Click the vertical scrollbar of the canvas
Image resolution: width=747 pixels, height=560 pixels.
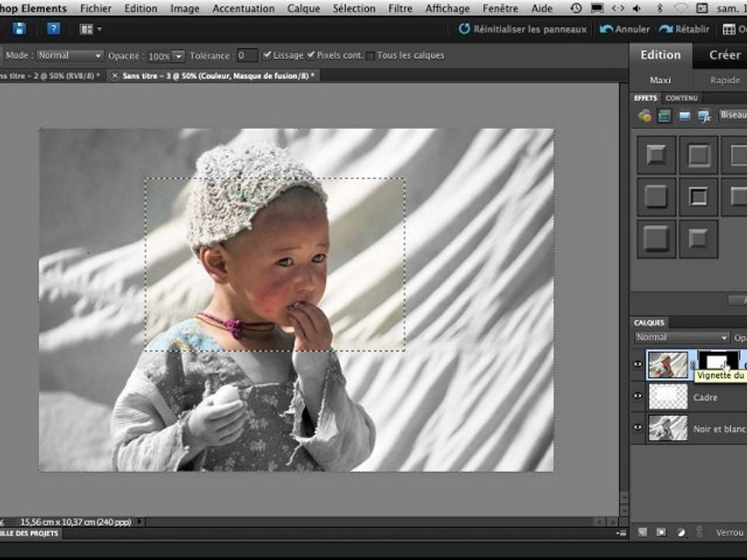(x=623, y=300)
